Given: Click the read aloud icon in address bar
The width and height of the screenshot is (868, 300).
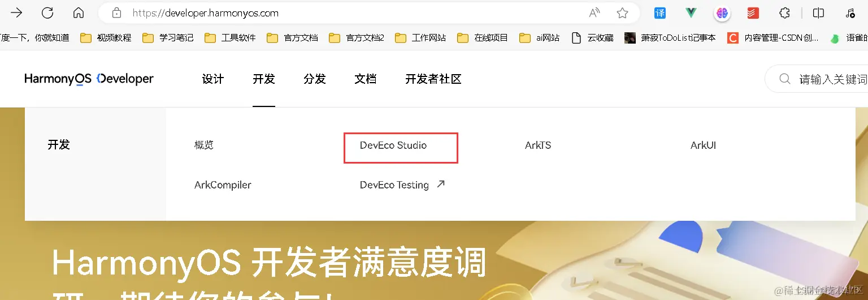Looking at the screenshot, I should point(594,12).
